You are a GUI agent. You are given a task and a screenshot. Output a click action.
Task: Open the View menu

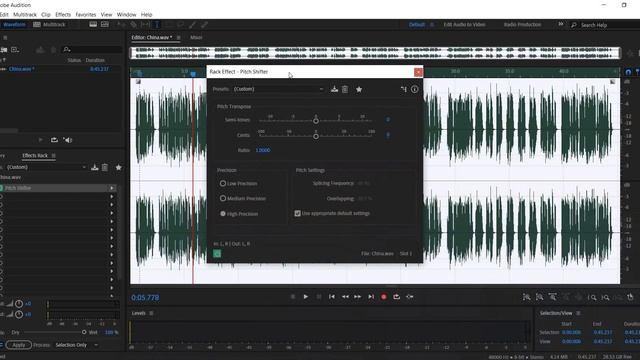point(106,14)
